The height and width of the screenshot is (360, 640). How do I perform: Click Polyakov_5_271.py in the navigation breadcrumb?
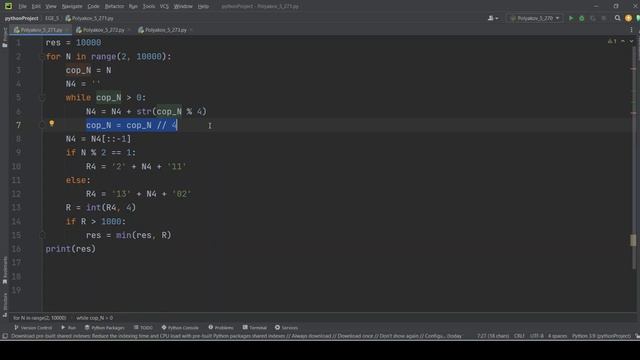(89, 18)
